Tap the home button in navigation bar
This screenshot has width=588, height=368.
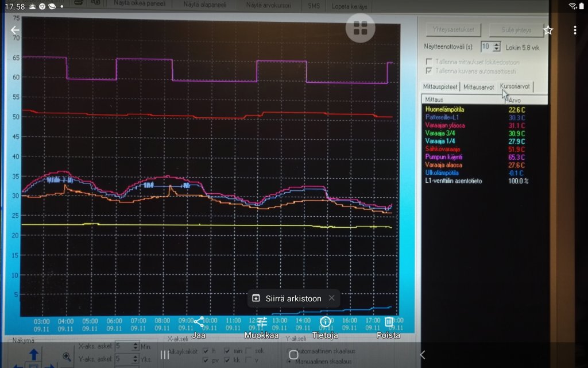(x=293, y=355)
